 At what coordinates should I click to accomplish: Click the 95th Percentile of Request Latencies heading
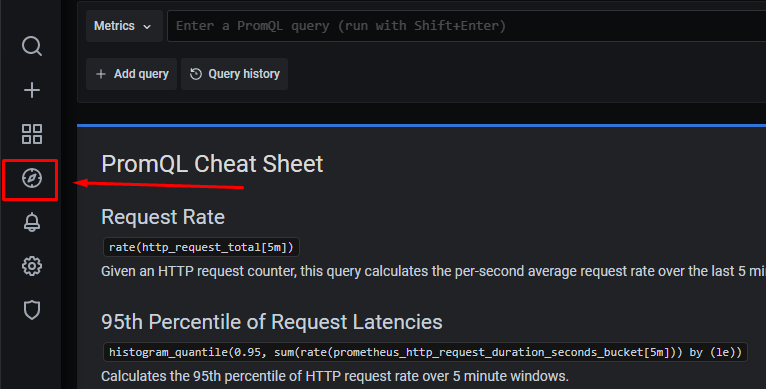pyautogui.click(x=272, y=322)
